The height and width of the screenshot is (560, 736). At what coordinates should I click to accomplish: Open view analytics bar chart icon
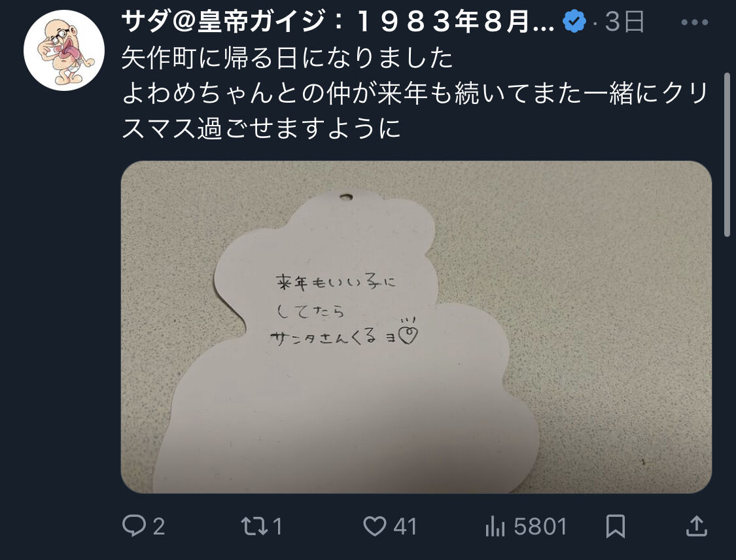pyautogui.click(x=495, y=526)
